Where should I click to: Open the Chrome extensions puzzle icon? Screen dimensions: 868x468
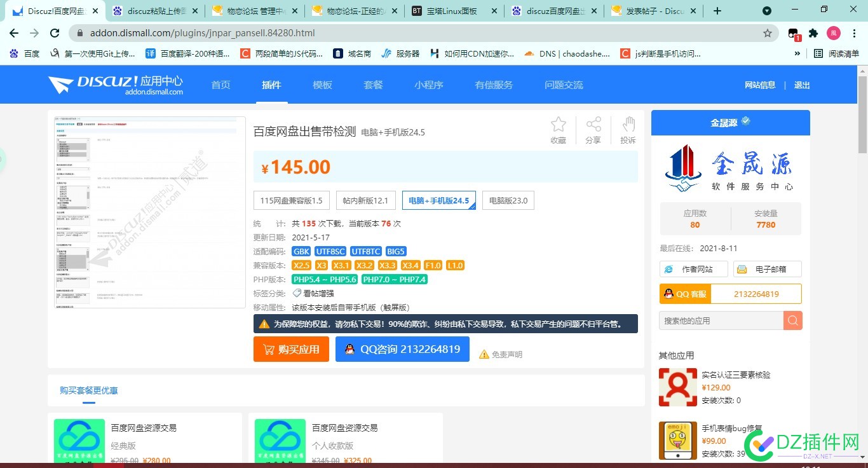pyautogui.click(x=813, y=33)
